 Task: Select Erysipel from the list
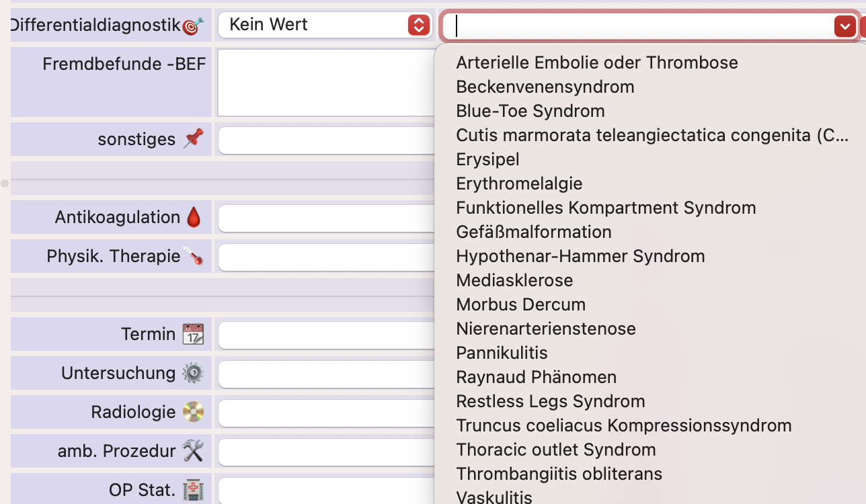pyautogui.click(x=487, y=159)
